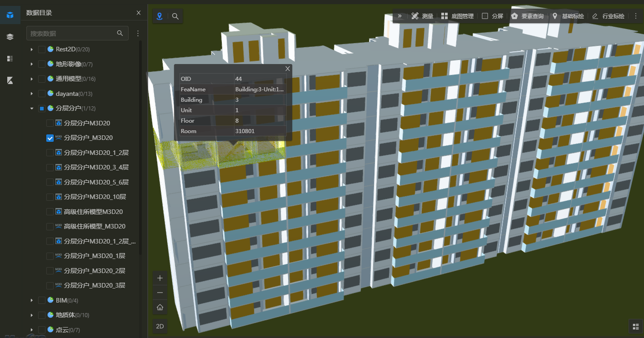Check the 地形影像 group checkbox
The width and height of the screenshot is (644, 338).
[x=41, y=64]
